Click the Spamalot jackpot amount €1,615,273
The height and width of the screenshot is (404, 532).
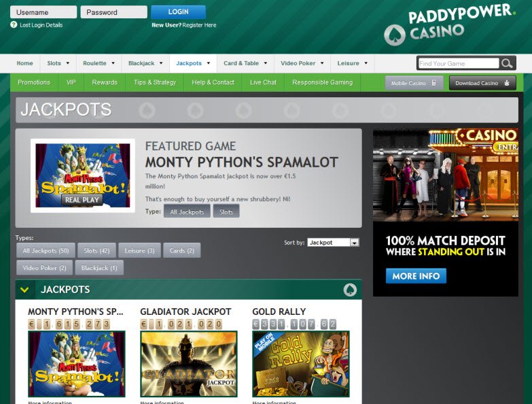[x=69, y=324]
